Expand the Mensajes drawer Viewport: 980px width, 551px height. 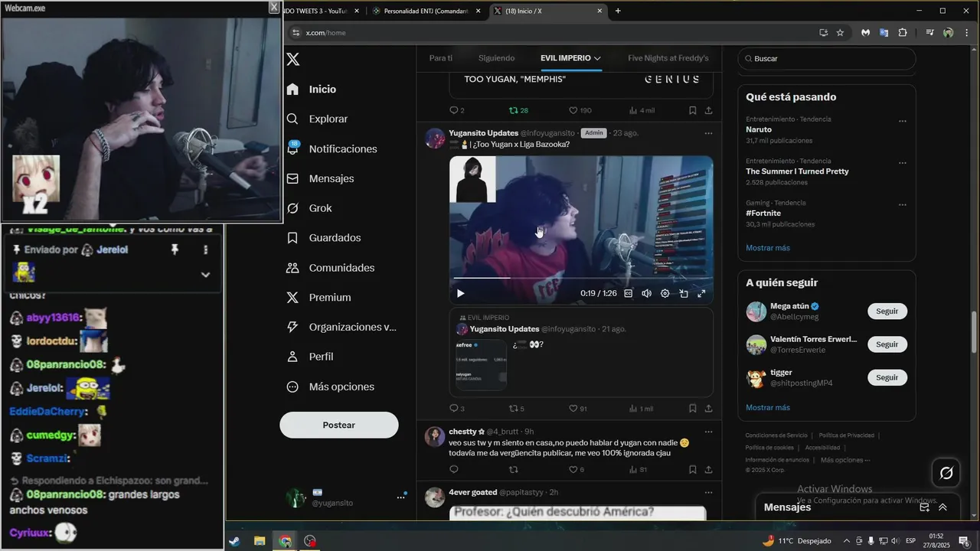coord(942,507)
